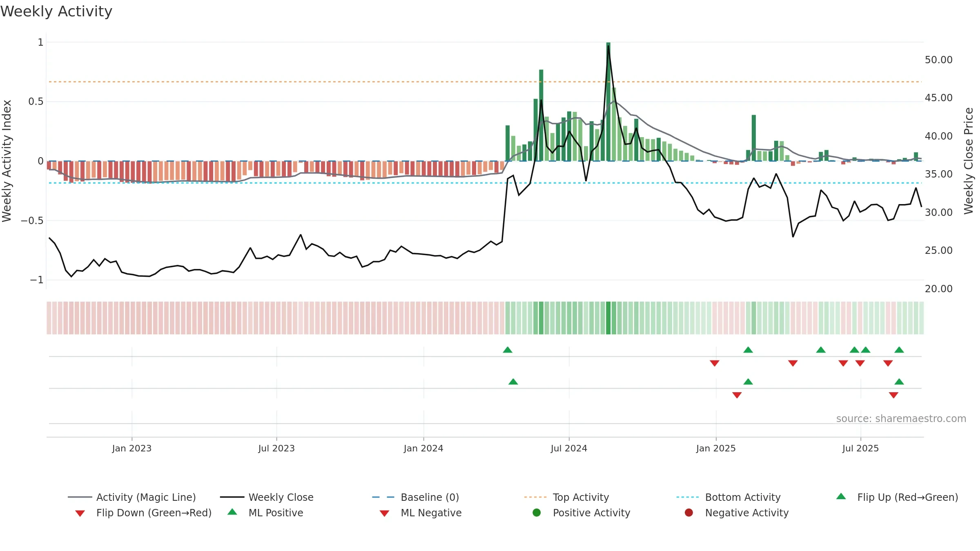
Task: Click the darkest green heat strip cell
Action: (608, 318)
